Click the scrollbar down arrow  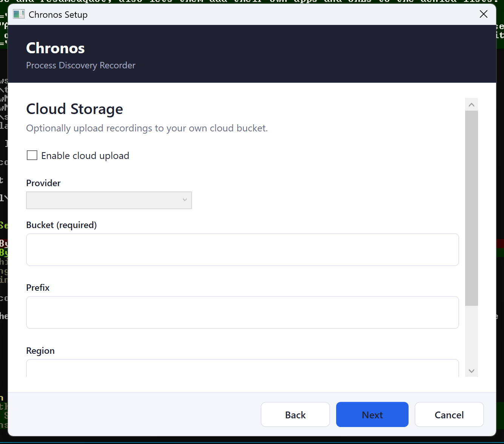click(472, 371)
